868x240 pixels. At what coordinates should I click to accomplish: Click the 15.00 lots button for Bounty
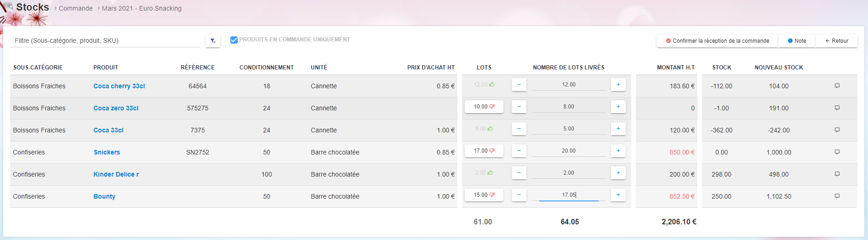coord(484,195)
